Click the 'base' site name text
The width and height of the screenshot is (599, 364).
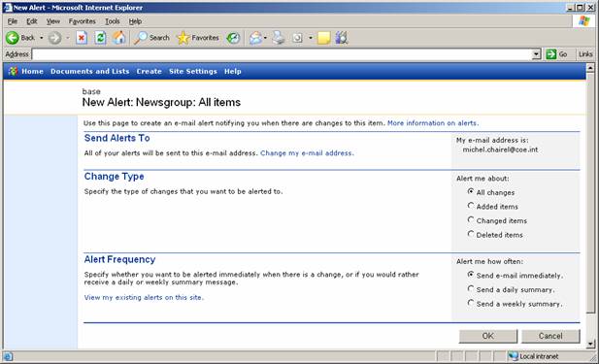tap(91, 91)
